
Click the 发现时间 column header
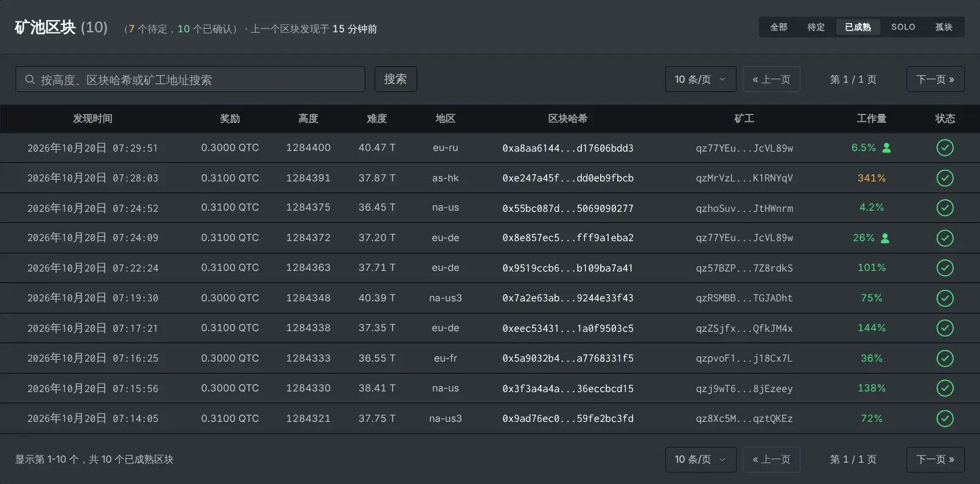pos(93,119)
